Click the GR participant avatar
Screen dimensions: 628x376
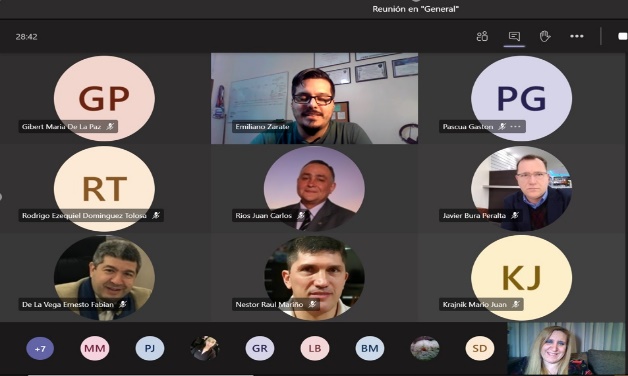point(260,348)
